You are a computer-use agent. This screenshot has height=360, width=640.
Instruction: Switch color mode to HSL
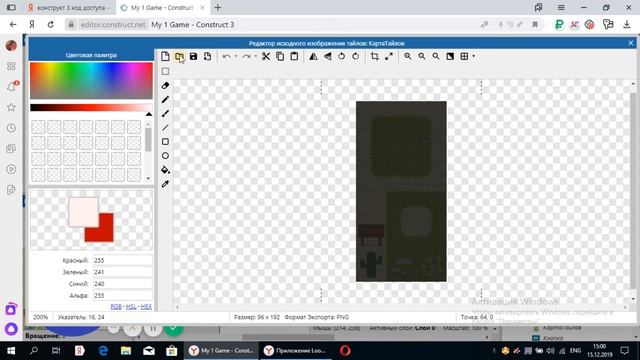point(131,307)
